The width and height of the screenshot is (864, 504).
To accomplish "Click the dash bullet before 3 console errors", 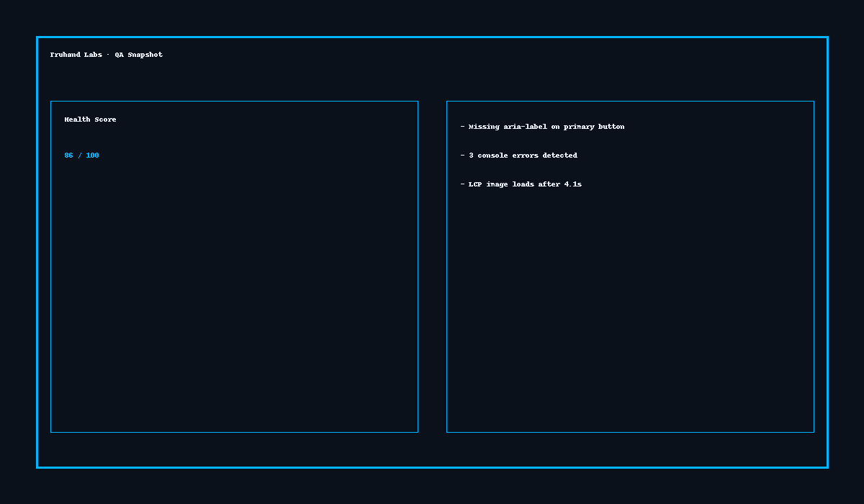I will tap(463, 156).
